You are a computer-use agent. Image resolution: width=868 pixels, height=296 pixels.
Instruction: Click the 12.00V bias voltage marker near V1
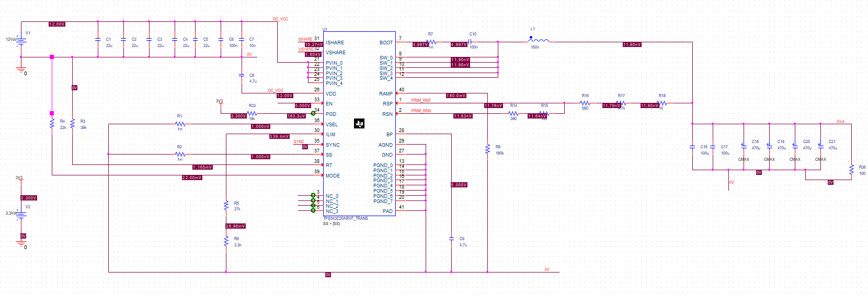57,24
